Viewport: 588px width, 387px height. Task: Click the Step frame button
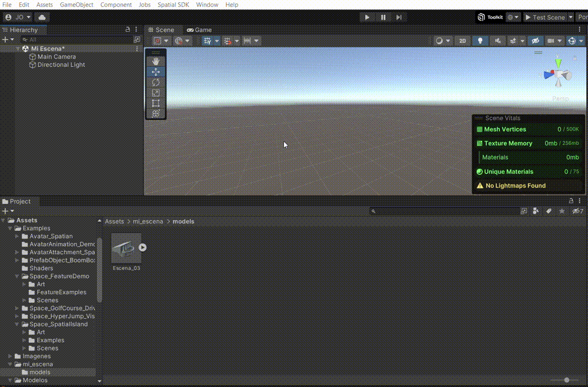pyautogui.click(x=399, y=18)
